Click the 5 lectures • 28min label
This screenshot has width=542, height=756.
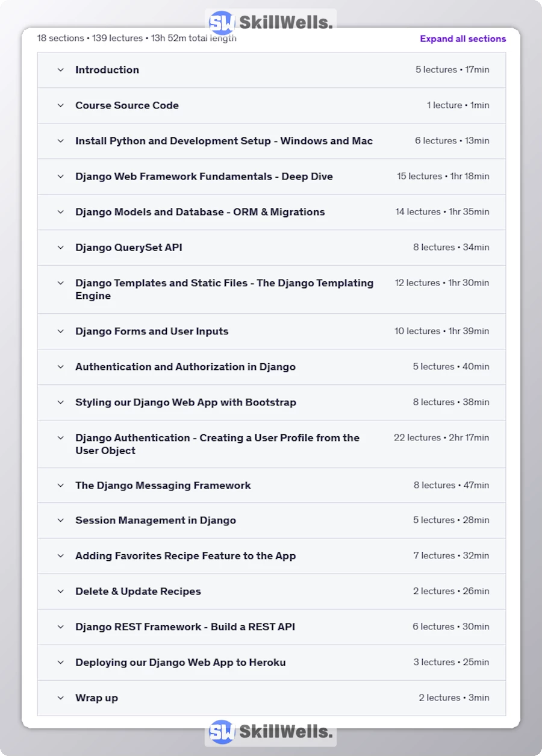tap(451, 520)
